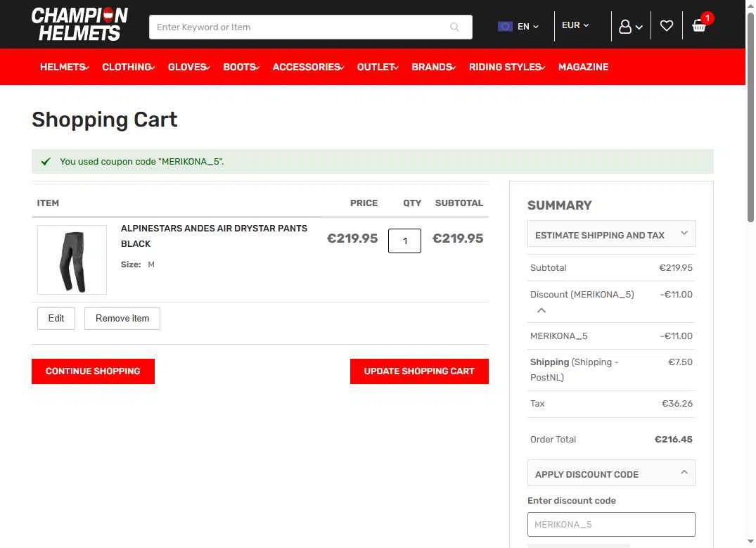
Task: Open the Clothing menu
Action: (x=128, y=67)
